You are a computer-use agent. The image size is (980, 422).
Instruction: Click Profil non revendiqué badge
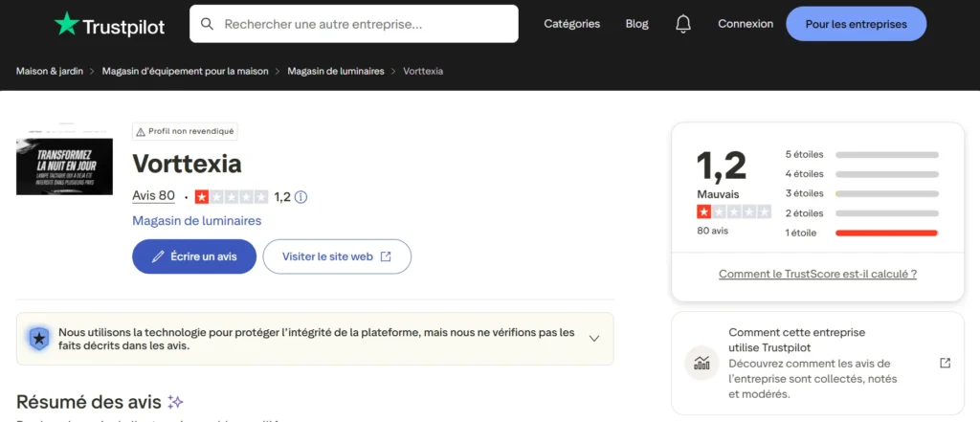click(185, 131)
